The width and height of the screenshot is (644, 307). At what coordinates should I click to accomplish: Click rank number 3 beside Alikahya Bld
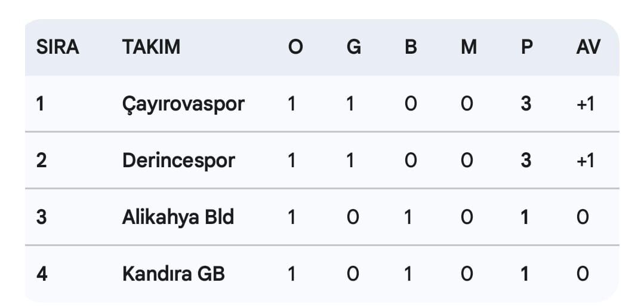point(41,217)
